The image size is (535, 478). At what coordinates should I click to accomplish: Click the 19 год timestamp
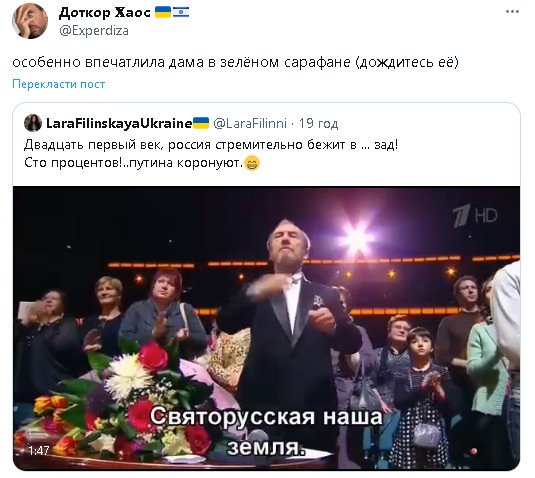tap(318, 123)
